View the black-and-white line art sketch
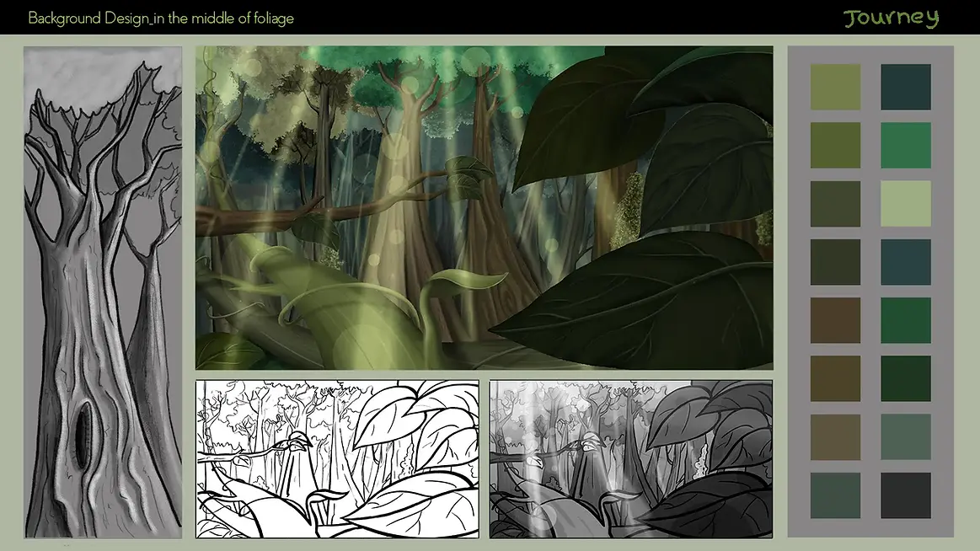The height and width of the screenshot is (551, 980). point(338,459)
